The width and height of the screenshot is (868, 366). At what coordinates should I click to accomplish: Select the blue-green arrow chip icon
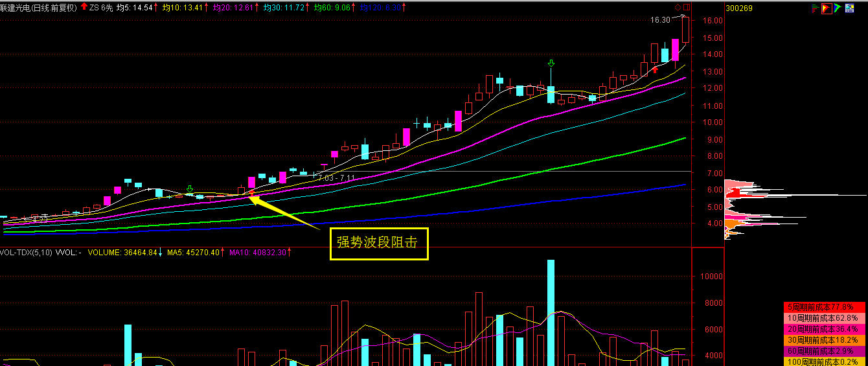(x=838, y=8)
